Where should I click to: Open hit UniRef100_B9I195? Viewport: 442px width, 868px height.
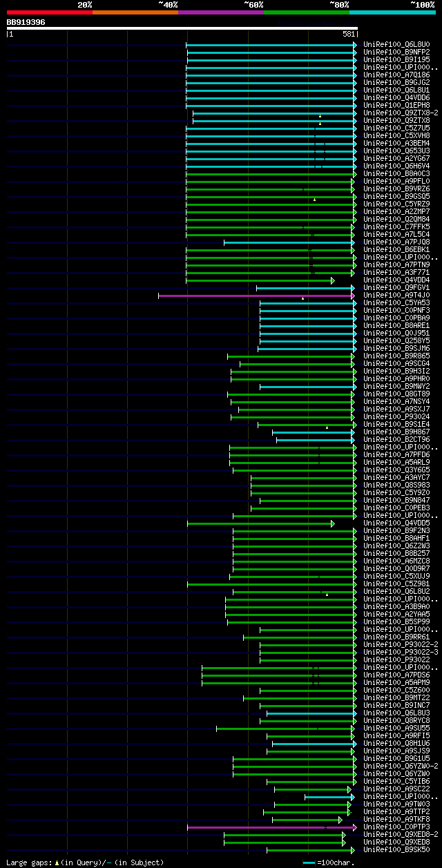click(396, 60)
